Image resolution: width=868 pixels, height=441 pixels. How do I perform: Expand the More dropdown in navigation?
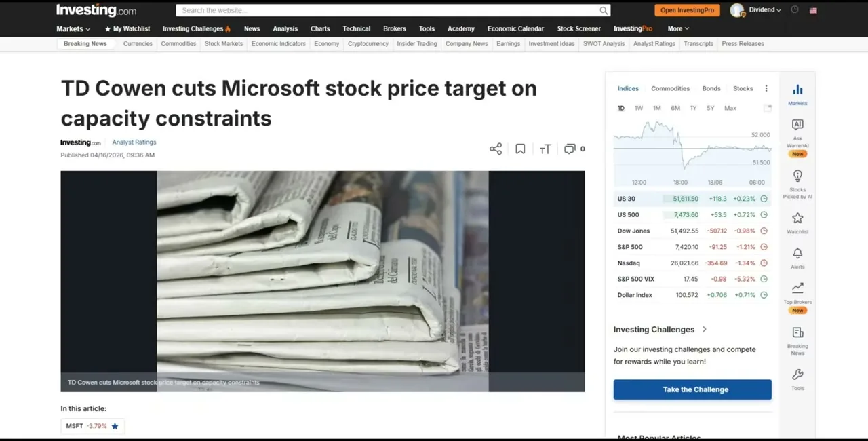coord(678,28)
